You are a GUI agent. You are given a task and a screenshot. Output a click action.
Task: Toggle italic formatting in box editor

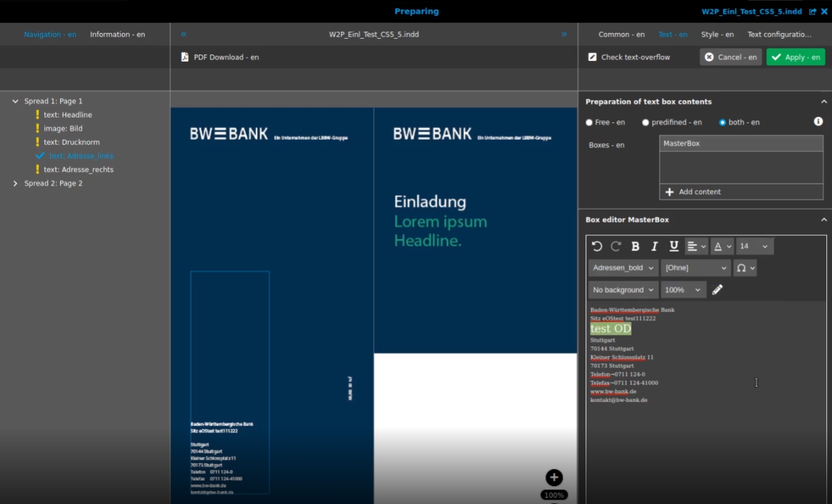pos(654,247)
